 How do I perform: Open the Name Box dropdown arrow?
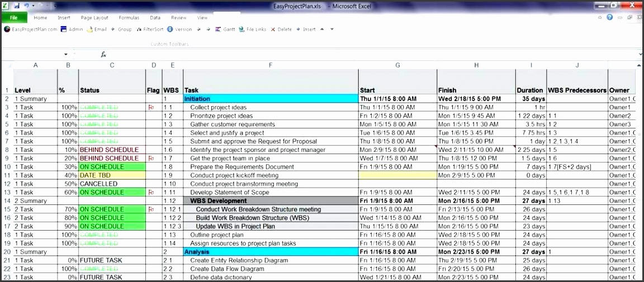pos(66,54)
